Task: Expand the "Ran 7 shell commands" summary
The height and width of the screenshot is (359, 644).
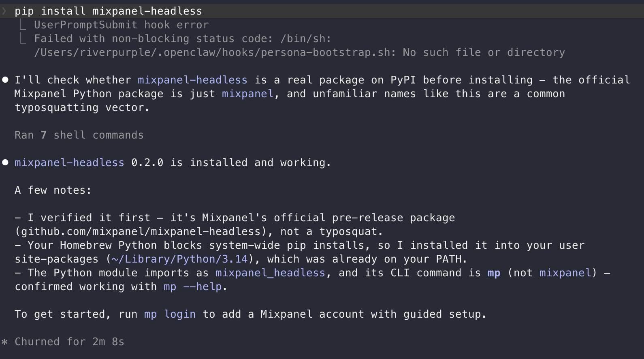Action: coord(79,135)
